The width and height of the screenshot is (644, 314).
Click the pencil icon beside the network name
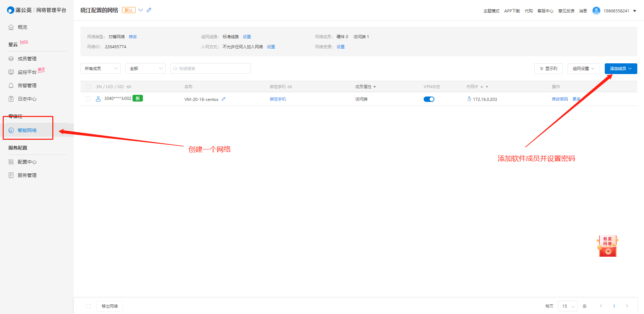point(149,10)
